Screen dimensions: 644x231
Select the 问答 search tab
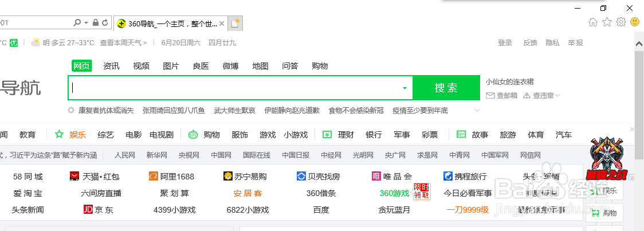[x=290, y=66]
